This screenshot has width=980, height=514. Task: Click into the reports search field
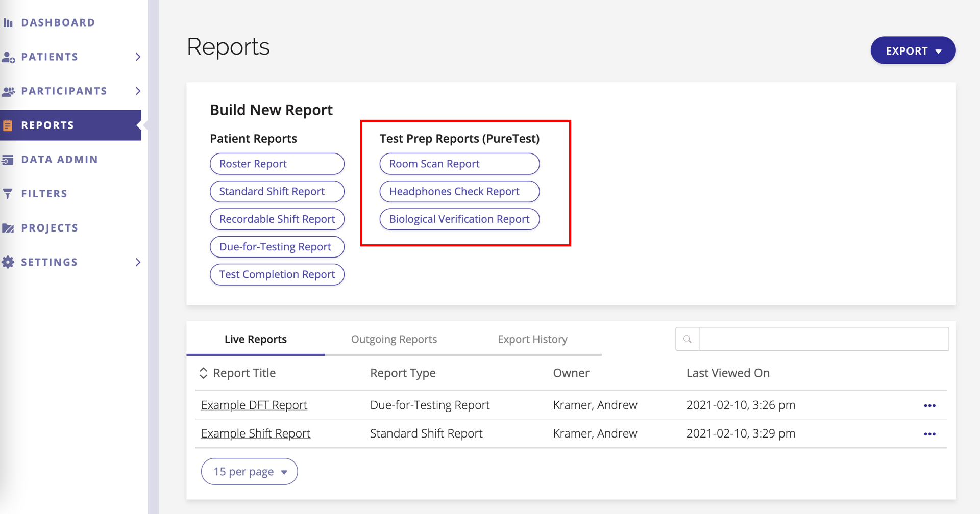click(823, 339)
